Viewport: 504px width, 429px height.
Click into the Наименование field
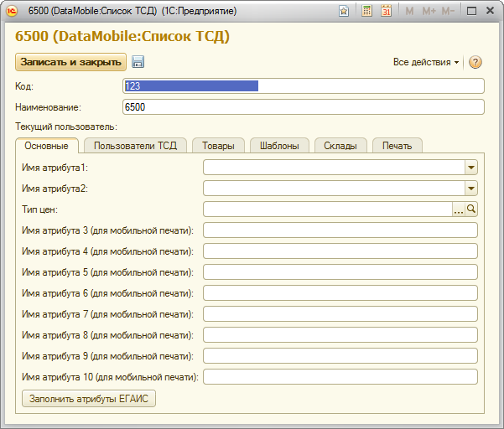click(x=304, y=107)
